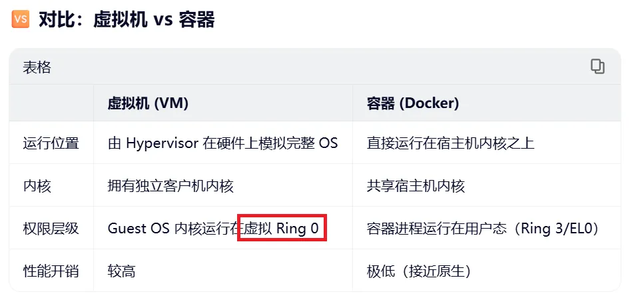Screen dimensions: 644x308
Task: Click the heading 对比：虚拟机 vs 容器
Action: click(127, 19)
